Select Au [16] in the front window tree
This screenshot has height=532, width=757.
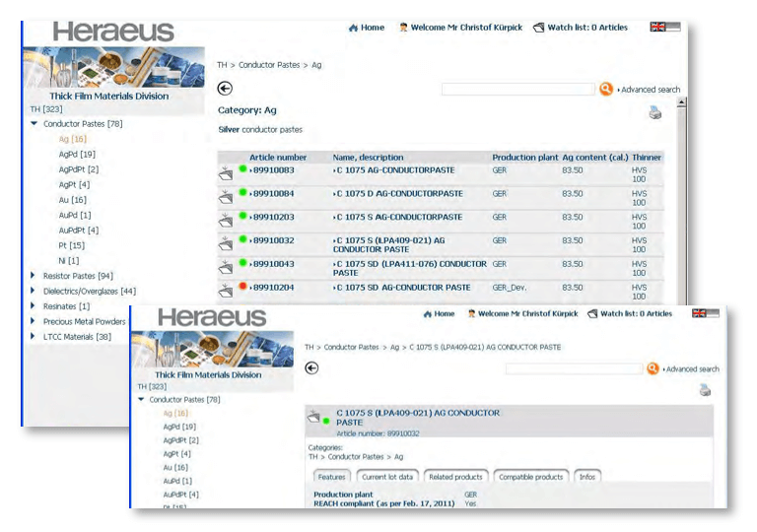(175, 467)
